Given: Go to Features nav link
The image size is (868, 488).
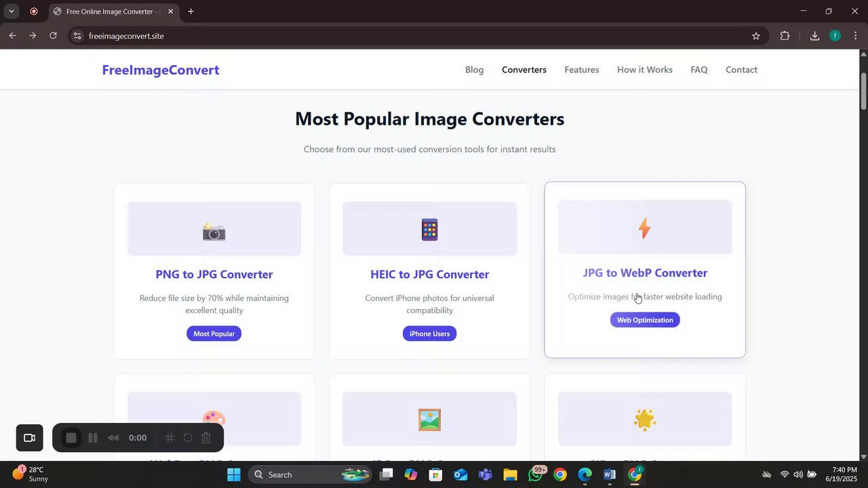Looking at the screenshot, I should tap(582, 70).
